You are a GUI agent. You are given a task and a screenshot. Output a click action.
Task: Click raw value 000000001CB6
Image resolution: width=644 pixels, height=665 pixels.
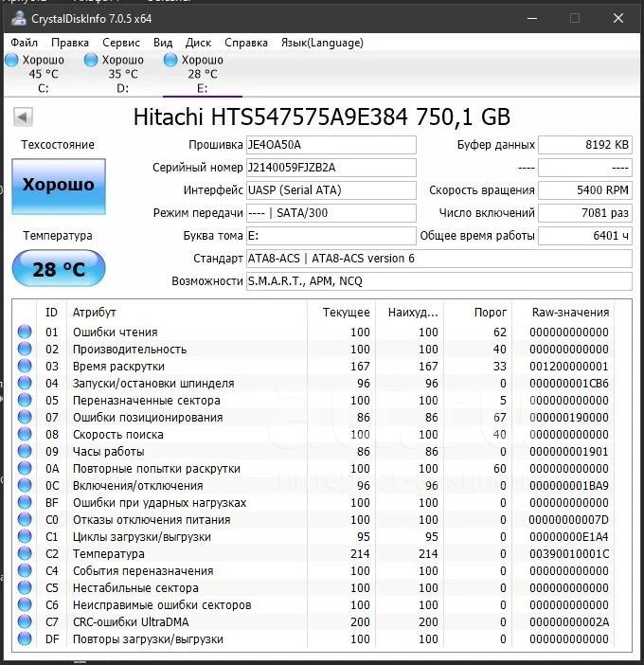pos(569,384)
